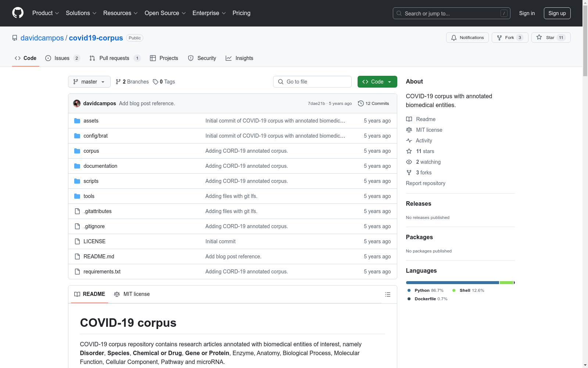
Task: Click Report repository link
Action: [426, 183]
